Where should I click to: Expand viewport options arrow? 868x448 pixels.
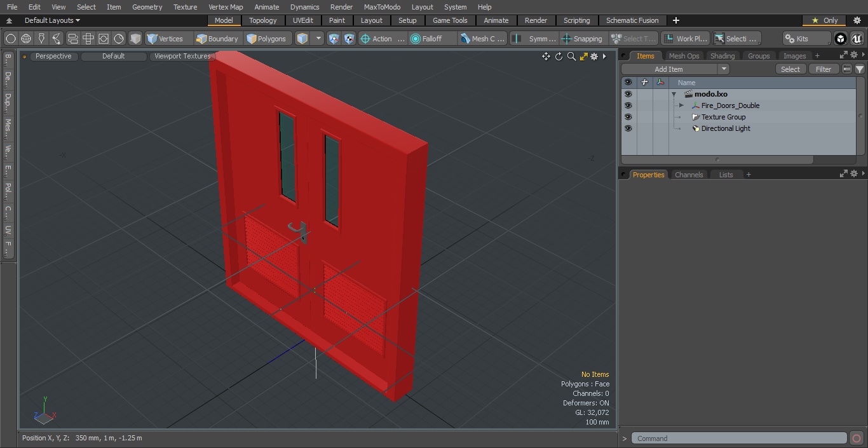pos(604,57)
